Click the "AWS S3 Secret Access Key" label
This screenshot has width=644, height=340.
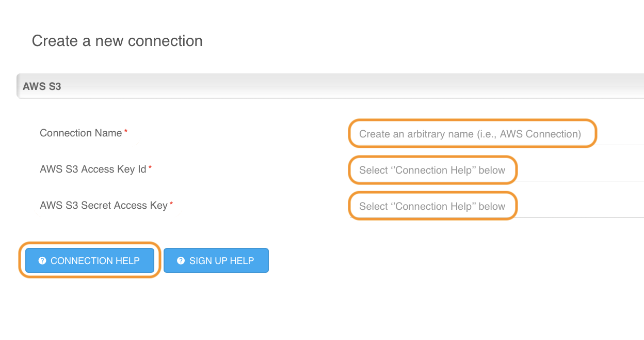click(x=103, y=205)
